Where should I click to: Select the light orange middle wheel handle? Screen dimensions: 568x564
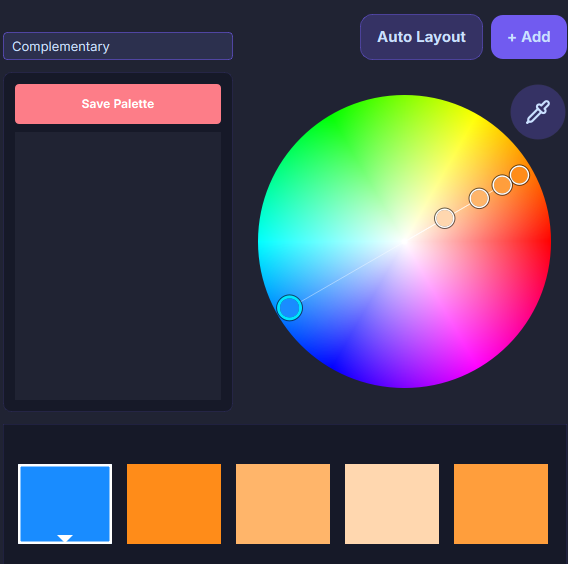[479, 198]
